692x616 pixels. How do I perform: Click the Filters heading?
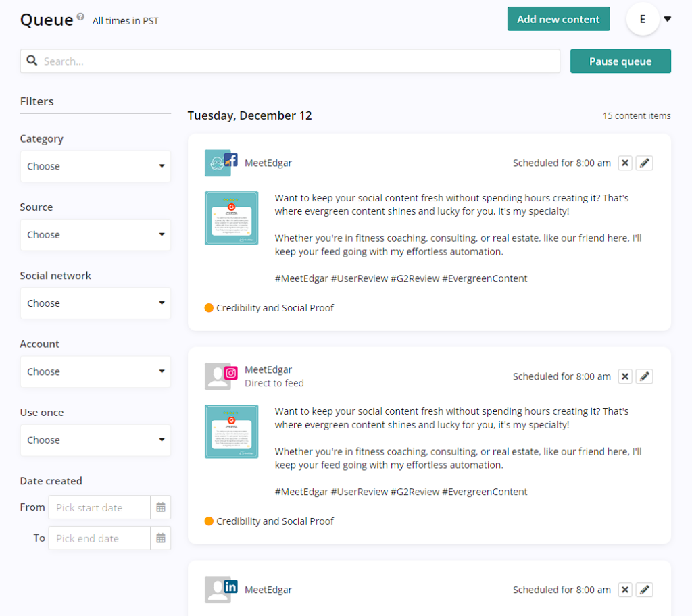click(x=36, y=101)
